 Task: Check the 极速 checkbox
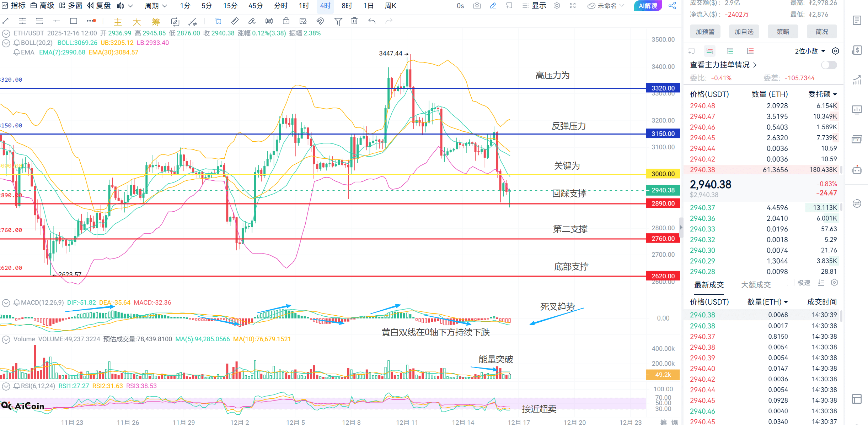click(791, 283)
